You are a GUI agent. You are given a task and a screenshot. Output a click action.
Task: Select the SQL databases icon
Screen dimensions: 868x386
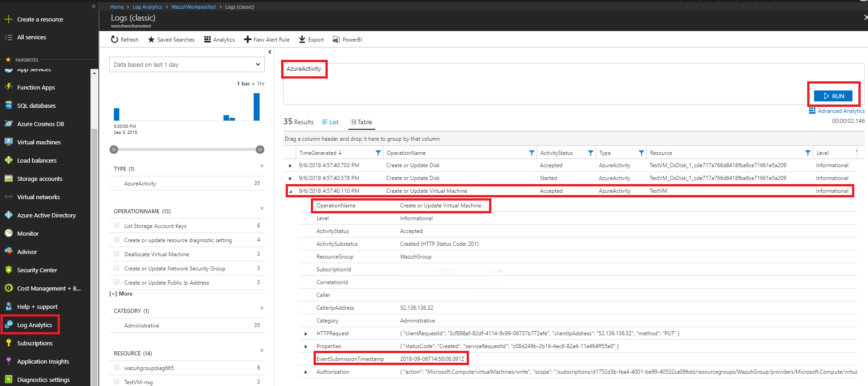(8, 106)
